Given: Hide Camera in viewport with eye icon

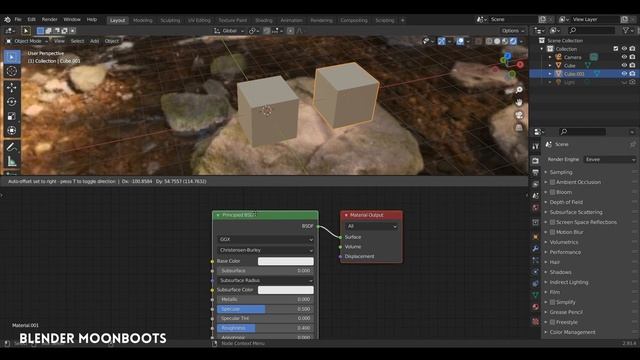Looking at the screenshot, I should pyautogui.click(x=624, y=57).
